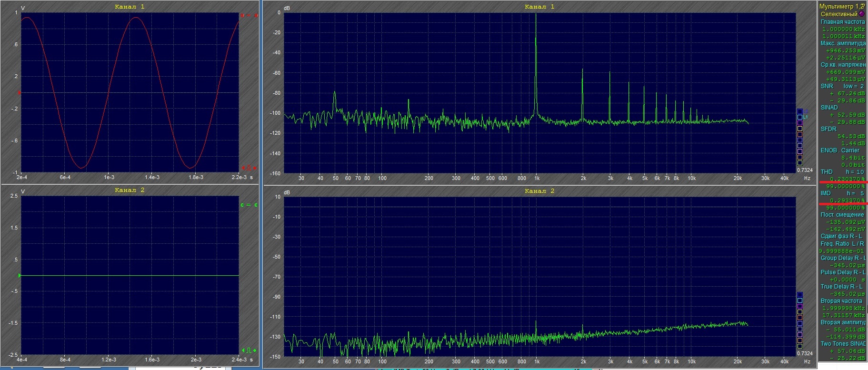Toggle the purple layer box in Канал 1 spectrum

[x=800, y=123]
